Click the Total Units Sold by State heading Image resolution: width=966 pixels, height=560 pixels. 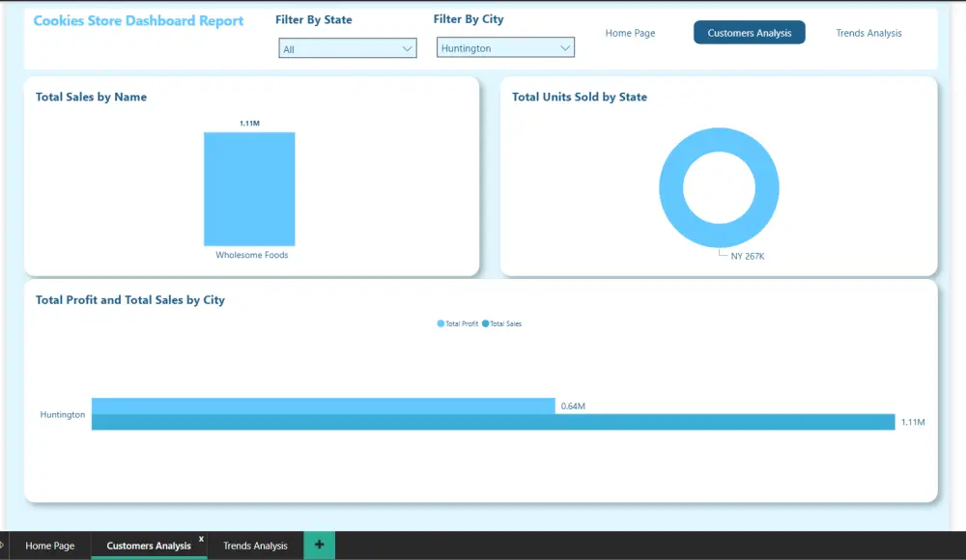click(579, 97)
